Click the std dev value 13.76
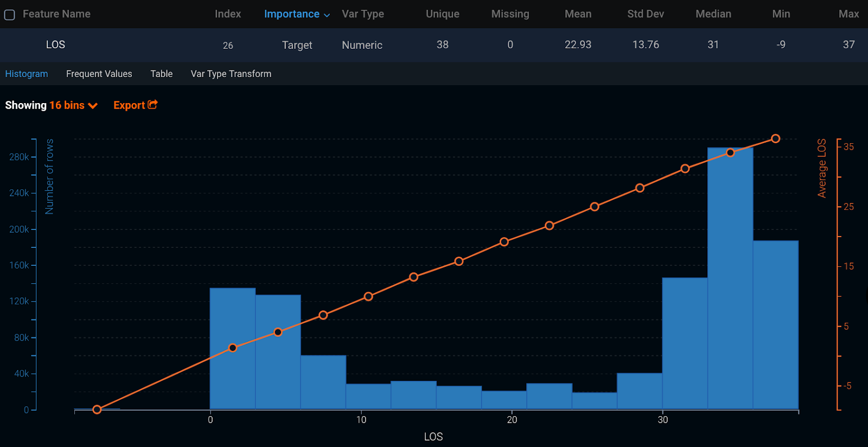The width and height of the screenshot is (868, 447). pyautogui.click(x=646, y=44)
